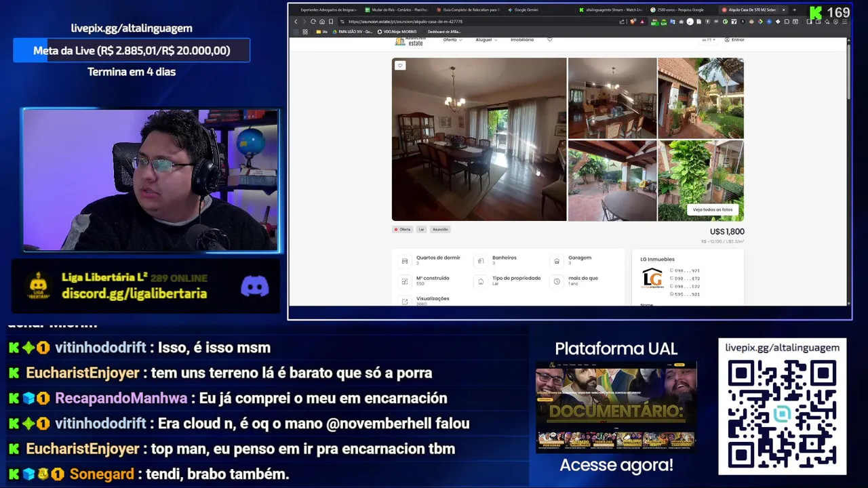Click the heart favorite icon on main photo
The width and height of the screenshot is (868, 488).
pos(400,66)
